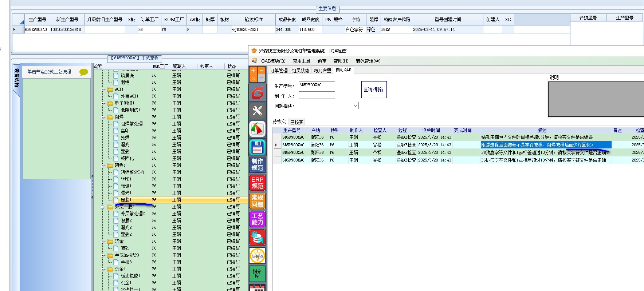Open the 帮助(H) menu

coord(341,61)
